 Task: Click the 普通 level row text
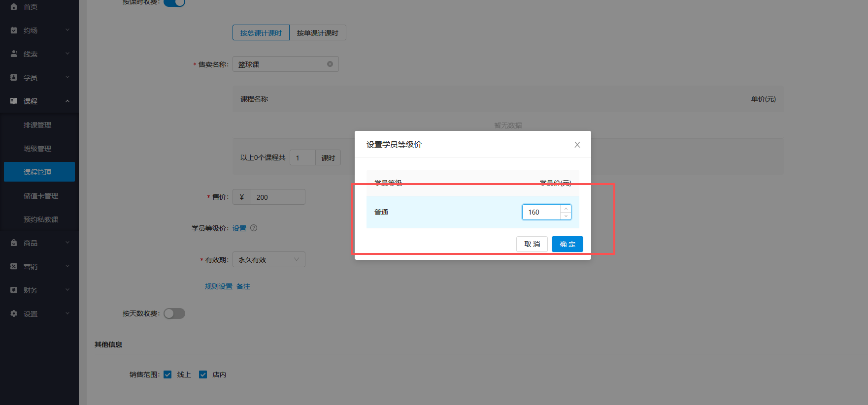coord(381,212)
